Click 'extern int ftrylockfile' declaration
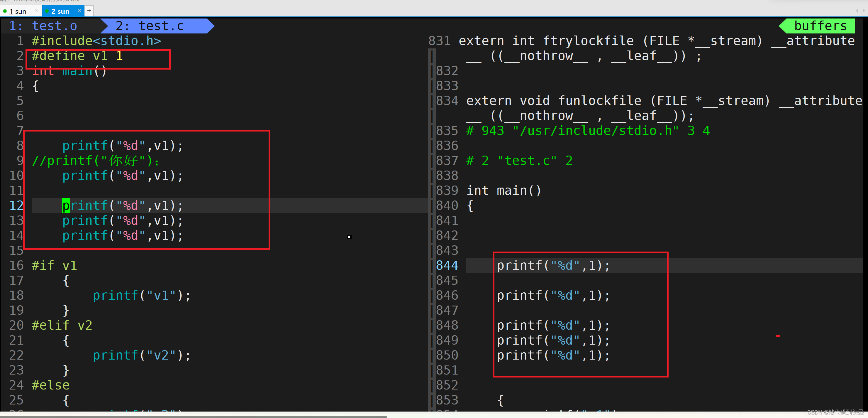868x418 pixels. point(657,48)
